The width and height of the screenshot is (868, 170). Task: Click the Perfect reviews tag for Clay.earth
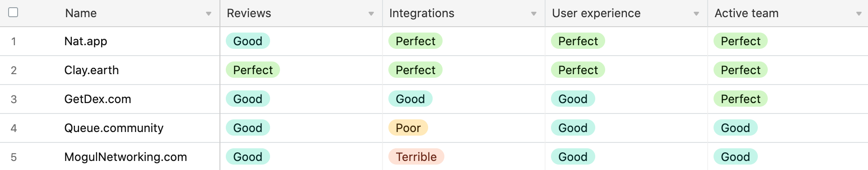tap(253, 70)
